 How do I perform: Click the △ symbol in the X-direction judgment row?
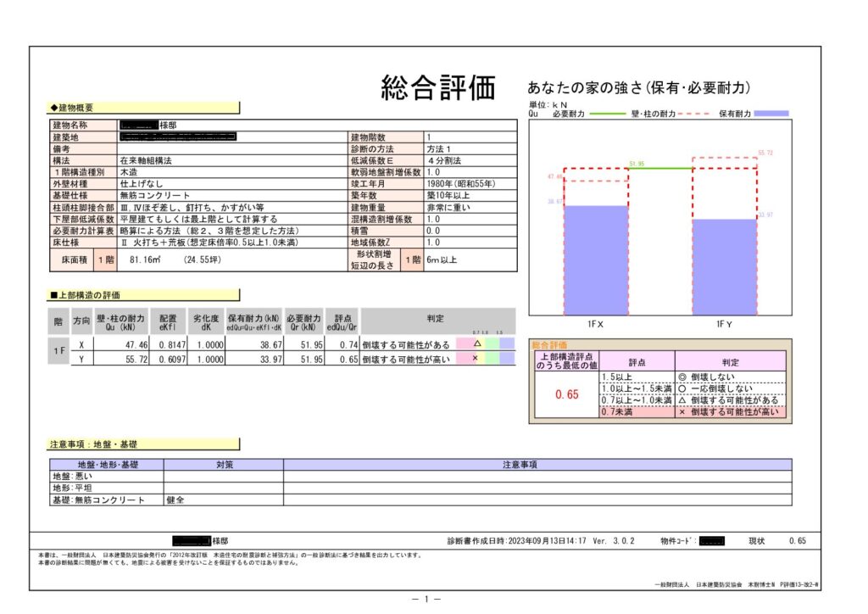click(x=476, y=344)
